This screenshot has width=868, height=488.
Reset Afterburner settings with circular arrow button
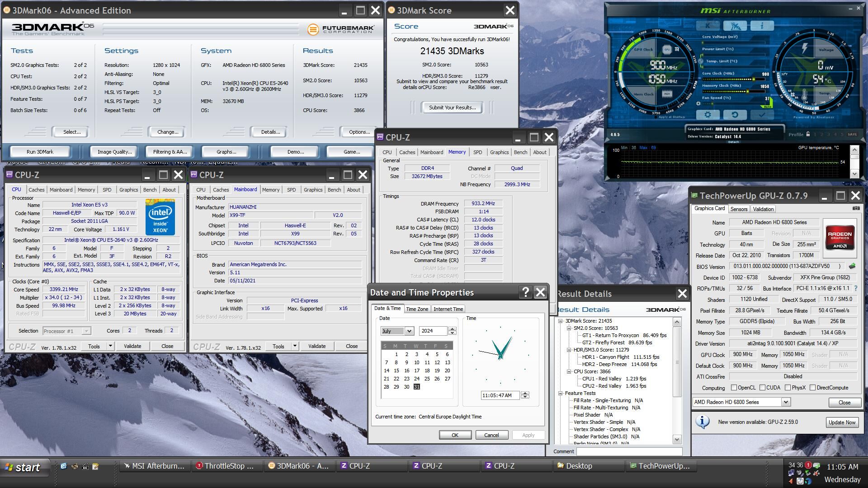[735, 115]
